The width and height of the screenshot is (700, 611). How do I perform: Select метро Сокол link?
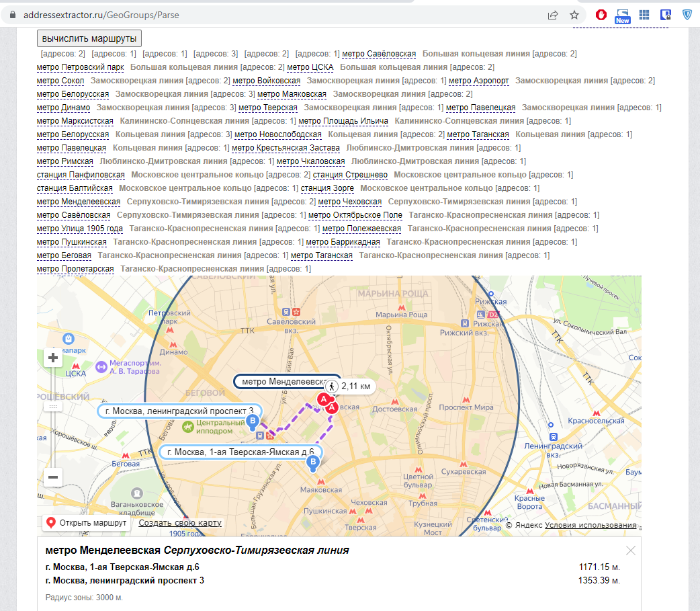(60, 81)
